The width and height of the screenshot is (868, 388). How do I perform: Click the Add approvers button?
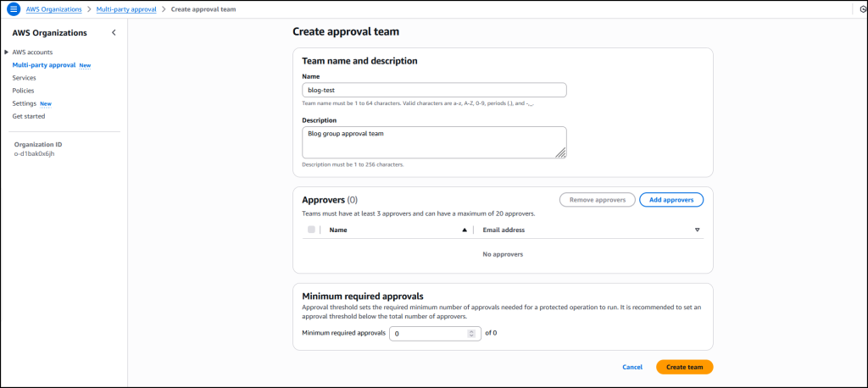[671, 200]
